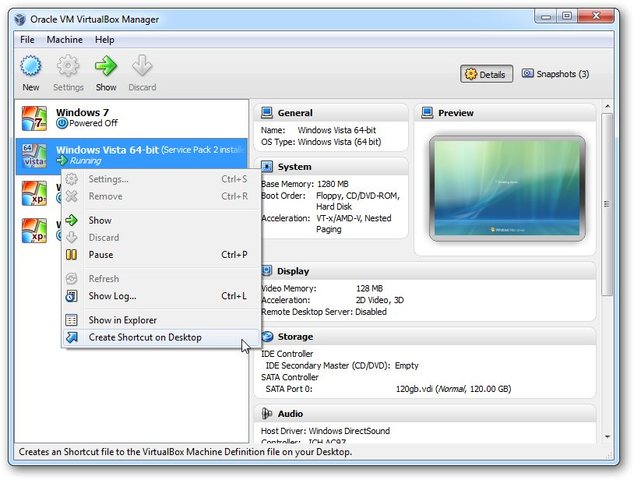Screen dimensions: 634x480
Task: Choose Refresh in the context menu
Action: (x=161, y=279)
